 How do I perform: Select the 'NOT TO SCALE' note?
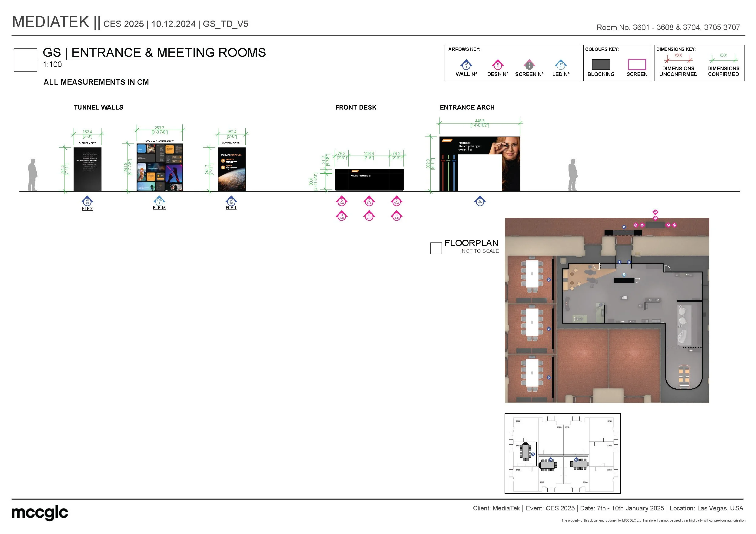pyautogui.click(x=480, y=251)
